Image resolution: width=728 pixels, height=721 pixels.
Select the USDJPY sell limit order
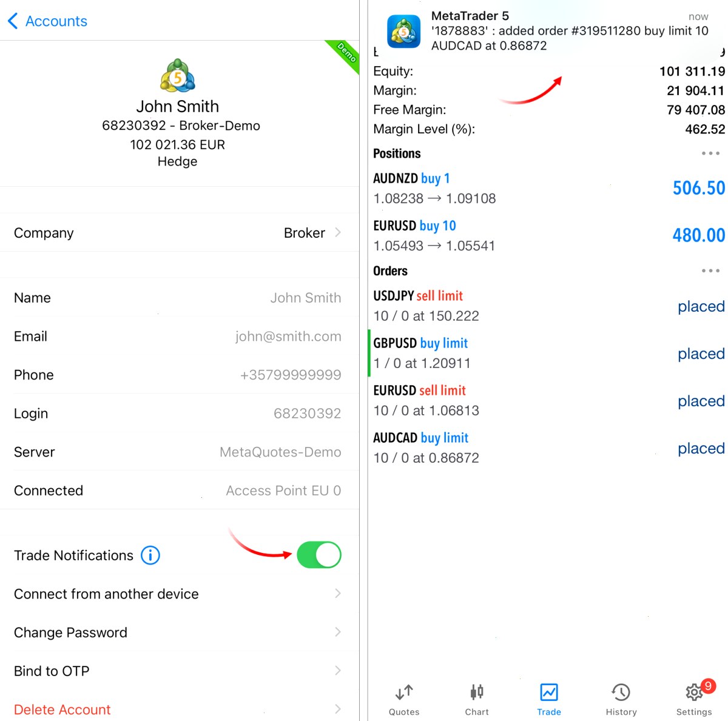tap(548, 306)
